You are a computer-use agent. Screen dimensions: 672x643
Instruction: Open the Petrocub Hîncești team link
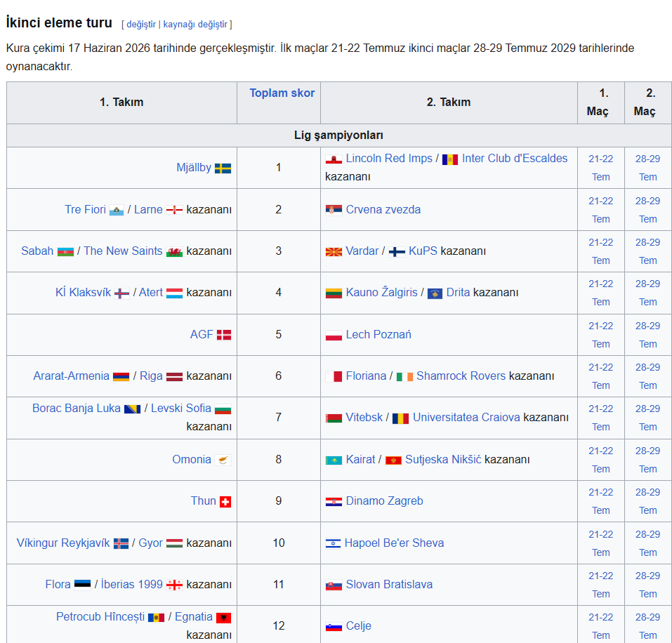coord(100,617)
